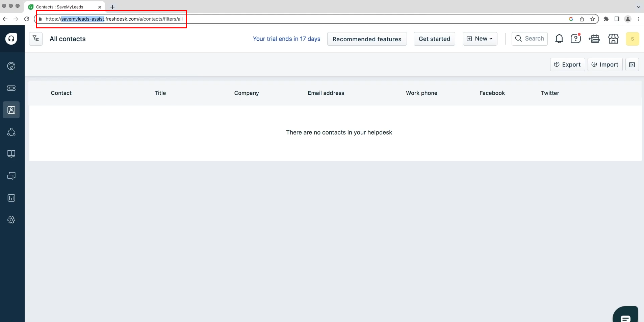Reload the page
Image resolution: width=644 pixels, height=322 pixels.
point(27,19)
